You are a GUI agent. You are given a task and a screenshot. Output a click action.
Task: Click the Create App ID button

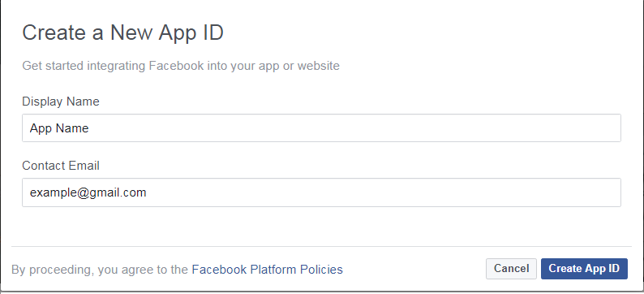pyautogui.click(x=584, y=269)
